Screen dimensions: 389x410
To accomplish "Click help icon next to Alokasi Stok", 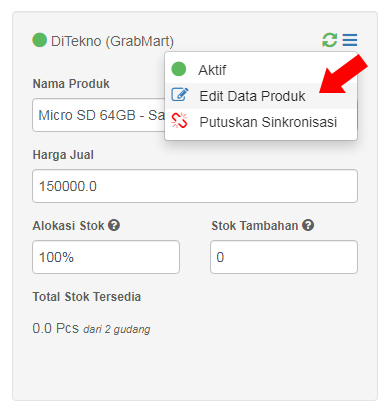I will click(114, 225).
